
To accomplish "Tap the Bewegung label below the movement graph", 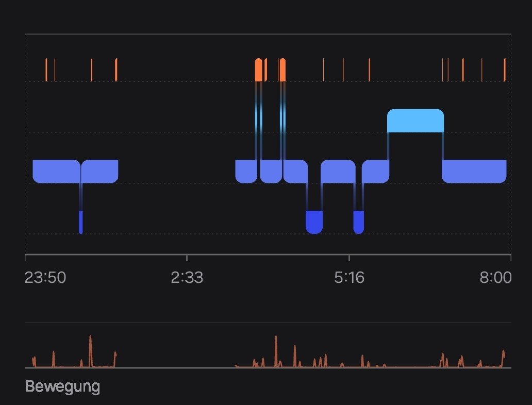I will tap(62, 386).
